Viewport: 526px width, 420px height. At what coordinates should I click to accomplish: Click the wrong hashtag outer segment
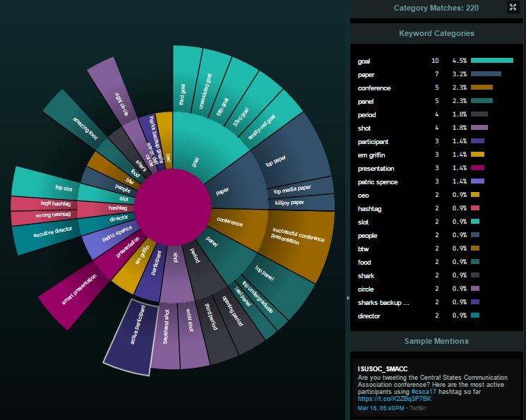click(45, 217)
